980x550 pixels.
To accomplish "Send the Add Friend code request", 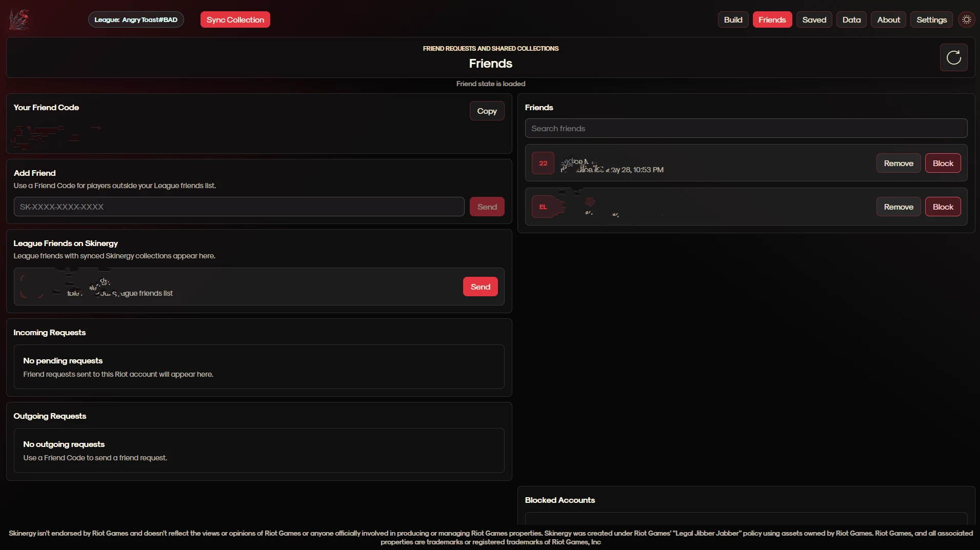I will [487, 207].
